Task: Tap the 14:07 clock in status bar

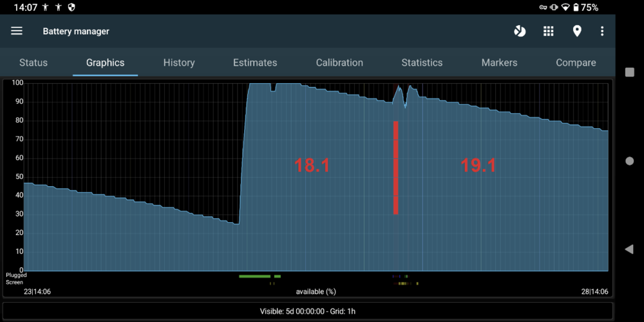Action: (24, 7)
